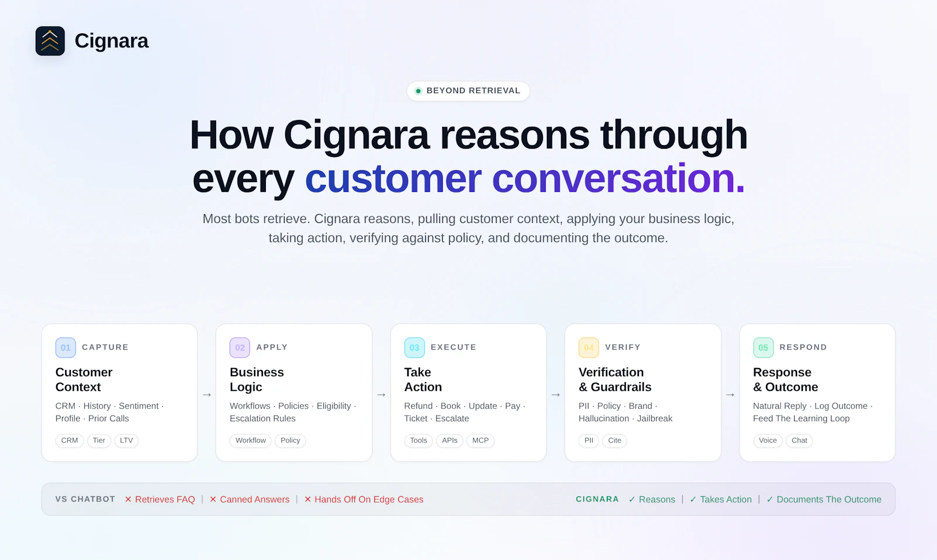
Task: Click the Cite tag chip
Action: [614, 441]
